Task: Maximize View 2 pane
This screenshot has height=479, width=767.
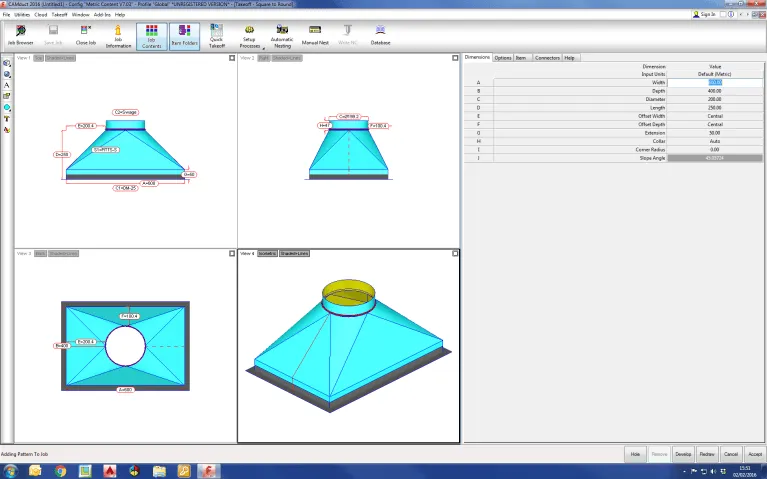Action: click(455, 58)
